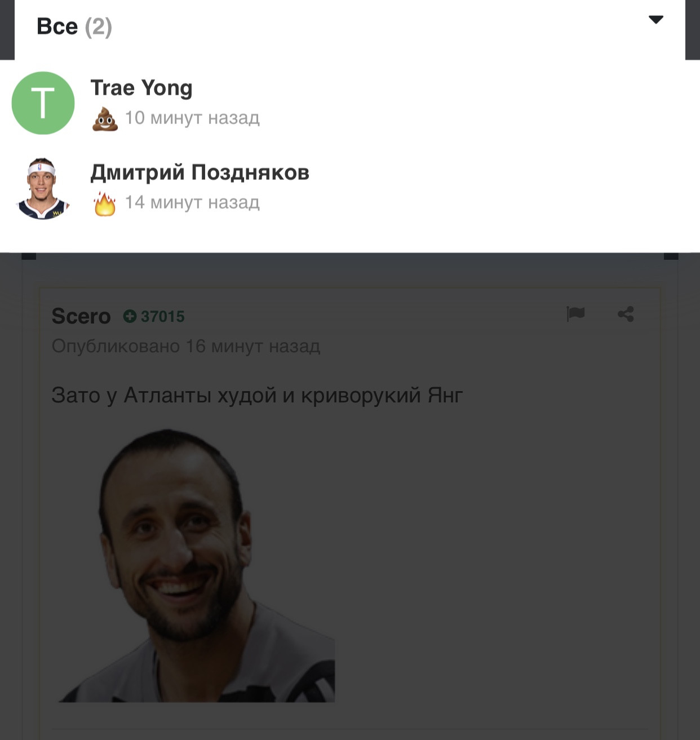This screenshot has height=740, width=700.
Task: Click the green plus reputation icon
Action: [x=130, y=316]
